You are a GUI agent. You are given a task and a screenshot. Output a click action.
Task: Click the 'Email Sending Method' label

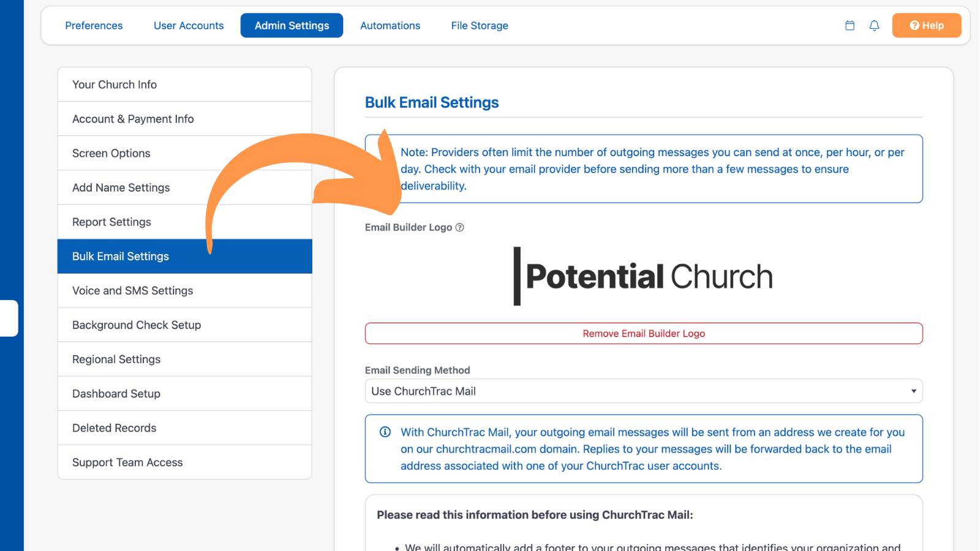418,370
